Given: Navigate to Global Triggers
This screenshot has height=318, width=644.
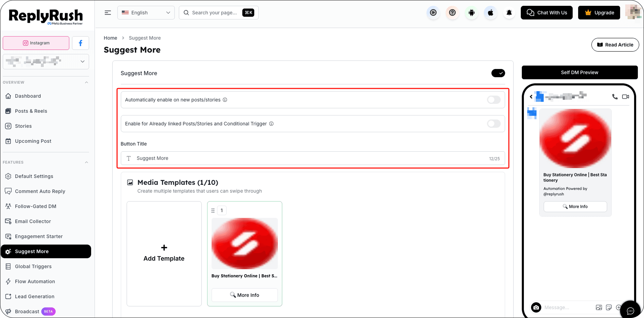Looking at the screenshot, I should (46, 266).
